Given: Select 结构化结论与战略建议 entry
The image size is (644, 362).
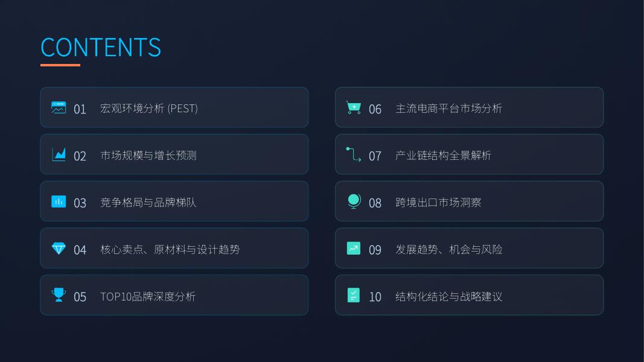Looking at the screenshot, I should (x=470, y=295).
